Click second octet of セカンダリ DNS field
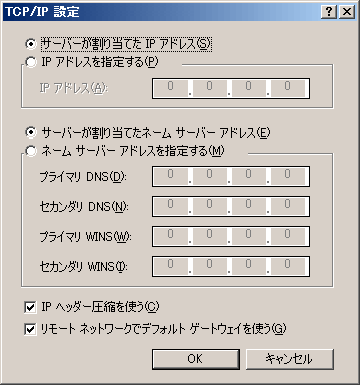This screenshot has height=385, width=360. click(209, 206)
